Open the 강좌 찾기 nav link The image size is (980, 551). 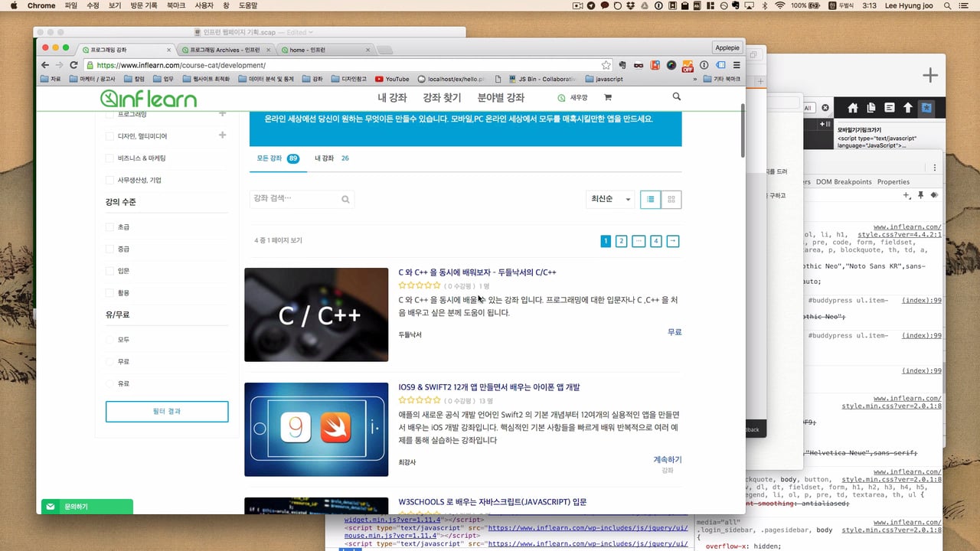pos(442,98)
